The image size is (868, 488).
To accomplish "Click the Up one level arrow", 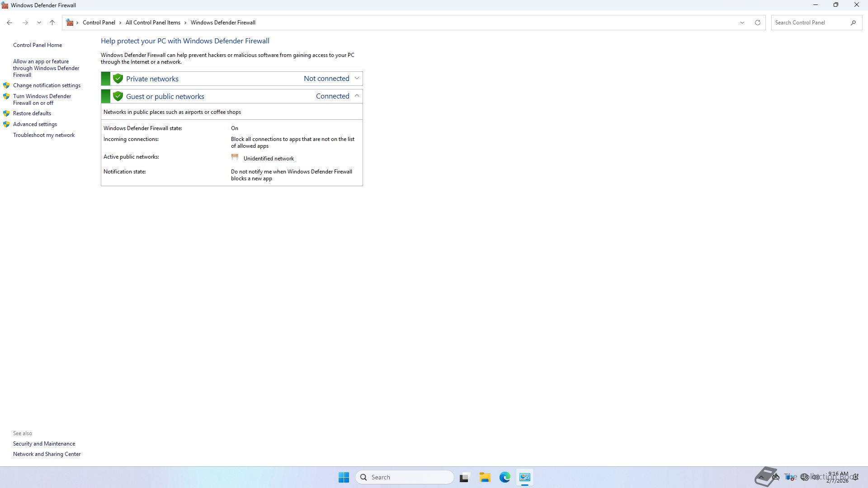I will coord(52,23).
